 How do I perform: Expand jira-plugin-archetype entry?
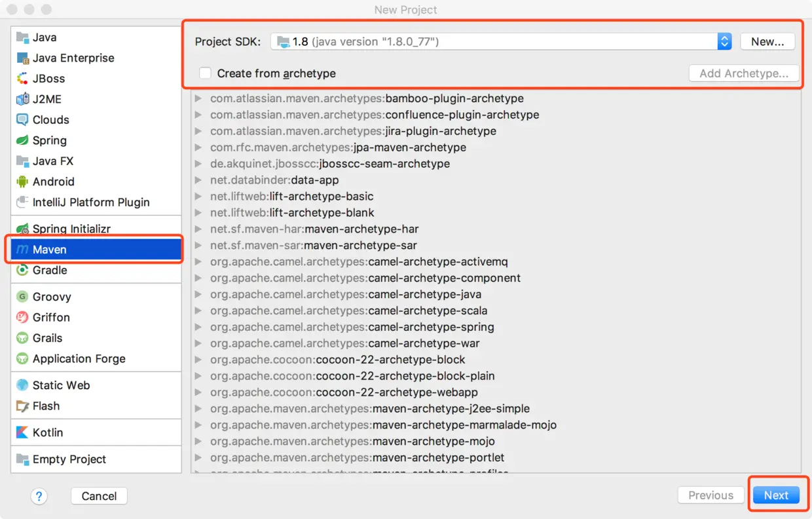point(198,131)
